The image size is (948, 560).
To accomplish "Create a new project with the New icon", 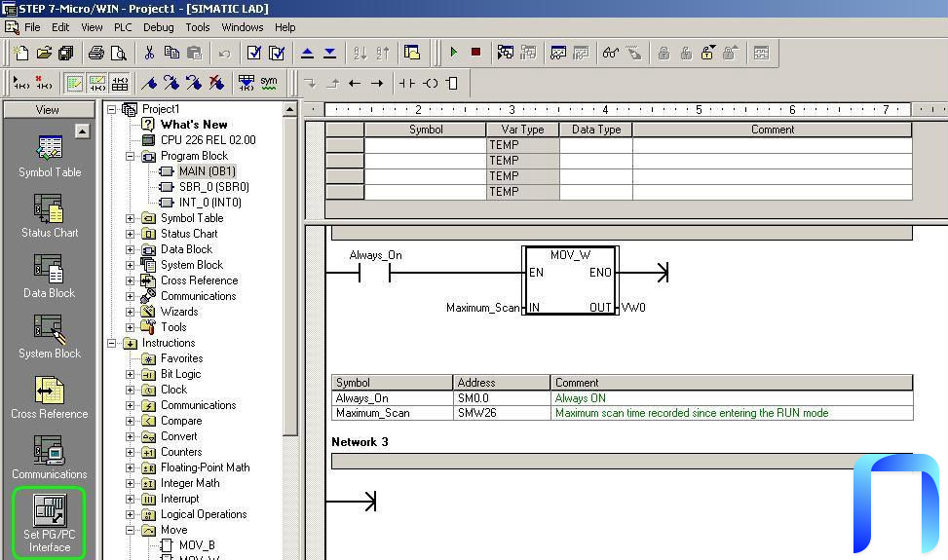I will tap(21, 54).
